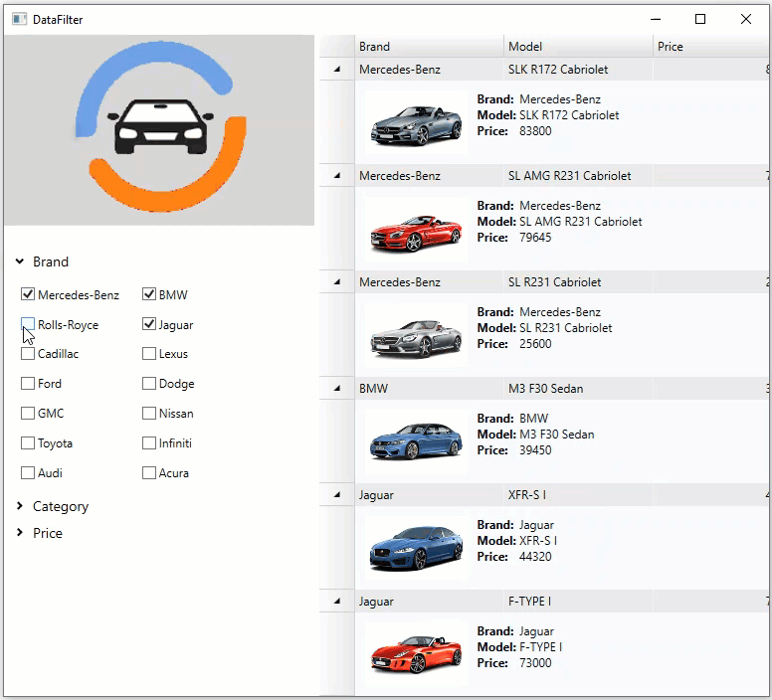Select the Nissan checkbox

click(x=148, y=414)
